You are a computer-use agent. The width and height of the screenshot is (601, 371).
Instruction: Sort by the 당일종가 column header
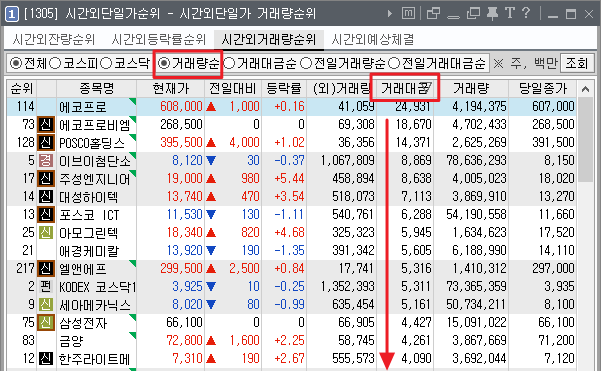pyautogui.click(x=542, y=89)
